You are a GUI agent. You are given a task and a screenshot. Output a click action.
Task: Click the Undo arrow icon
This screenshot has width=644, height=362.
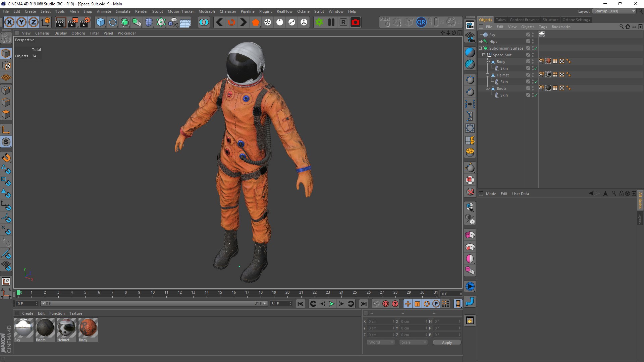(x=219, y=22)
